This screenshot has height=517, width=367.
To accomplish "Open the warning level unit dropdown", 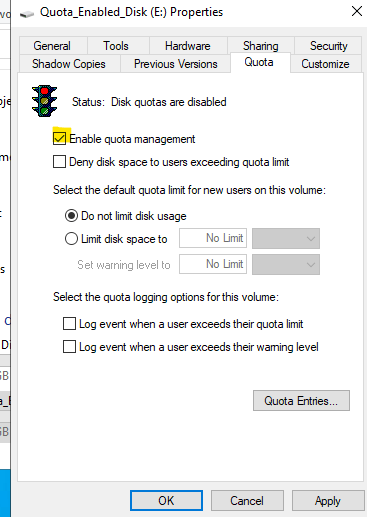I will 286,264.
